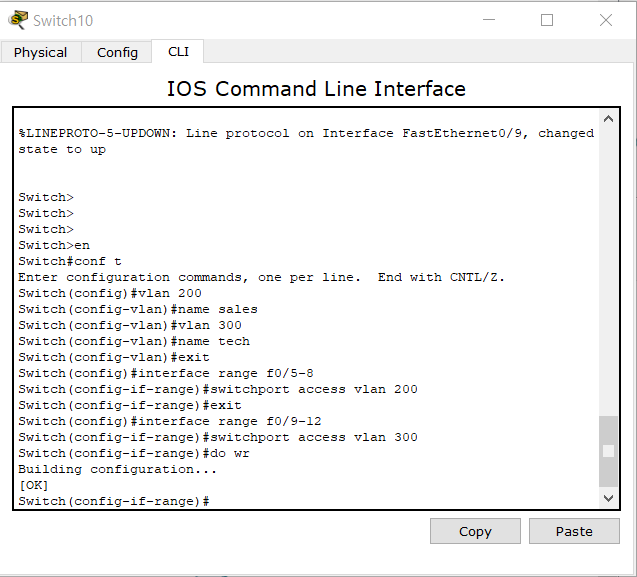
Task: Click the 'Switch(config)#vlan 200' line
Action: [110, 293]
